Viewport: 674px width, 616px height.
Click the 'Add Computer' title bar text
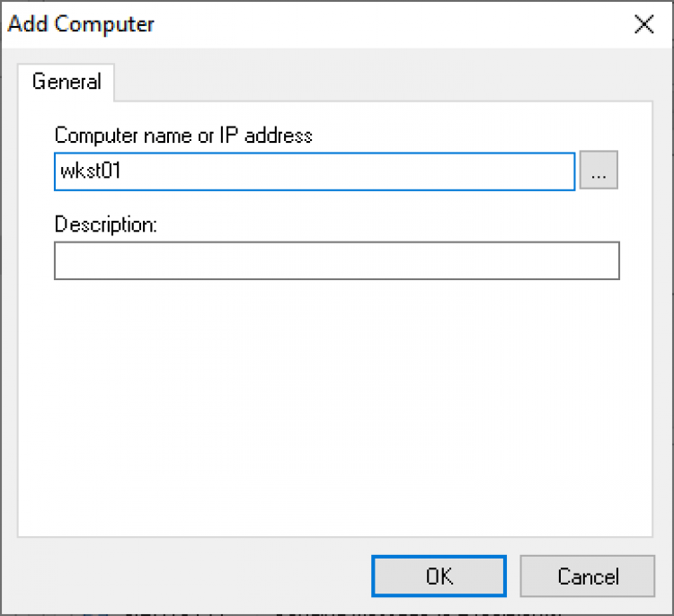pos(81,24)
